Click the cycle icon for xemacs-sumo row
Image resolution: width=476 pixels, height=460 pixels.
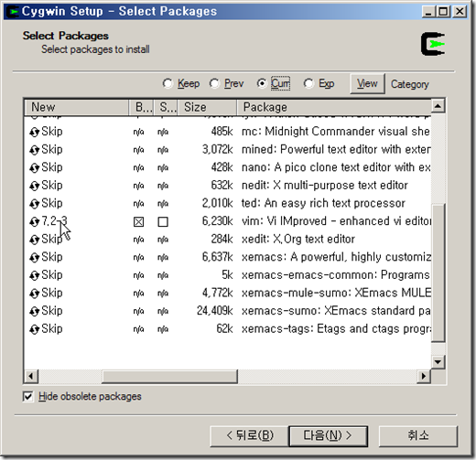coord(35,311)
